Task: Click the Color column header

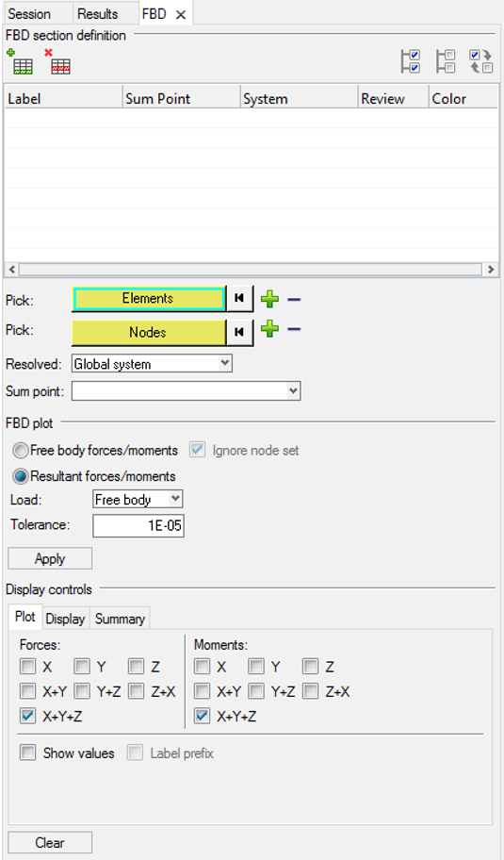Action: [x=463, y=99]
